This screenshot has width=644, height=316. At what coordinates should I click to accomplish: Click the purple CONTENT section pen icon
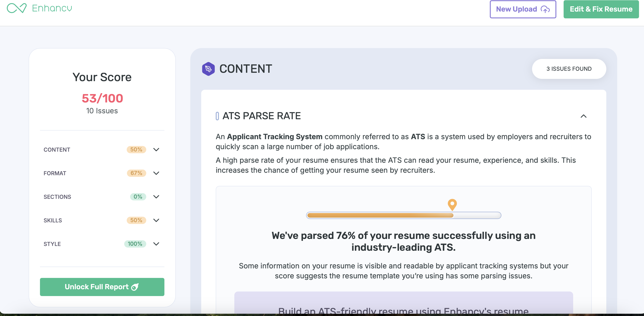[208, 69]
